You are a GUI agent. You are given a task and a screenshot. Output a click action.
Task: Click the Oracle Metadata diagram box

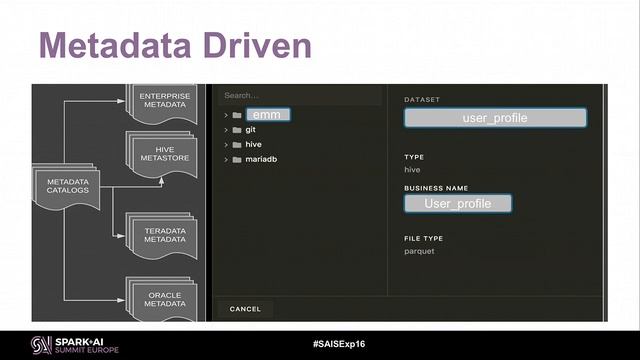pyautogui.click(x=163, y=300)
